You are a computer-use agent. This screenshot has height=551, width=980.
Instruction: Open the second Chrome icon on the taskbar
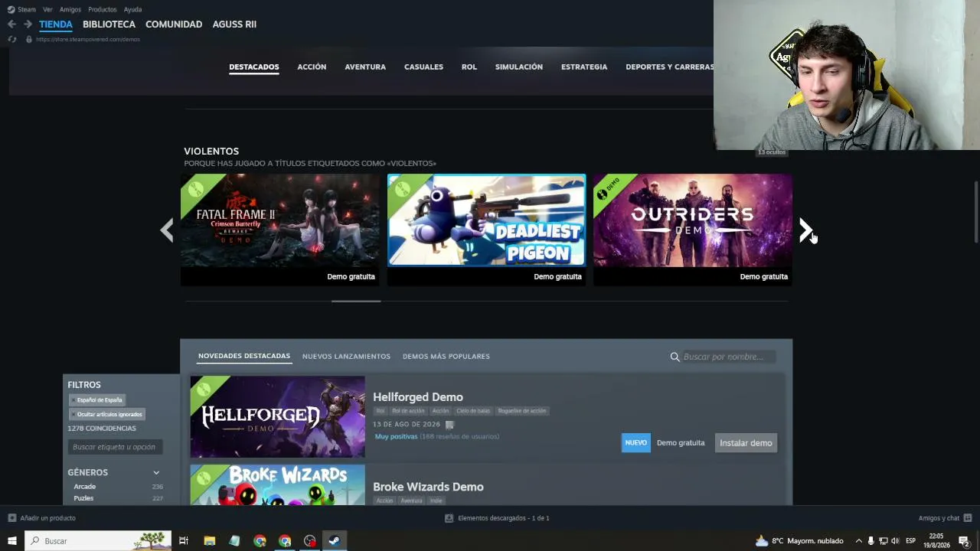click(x=285, y=541)
